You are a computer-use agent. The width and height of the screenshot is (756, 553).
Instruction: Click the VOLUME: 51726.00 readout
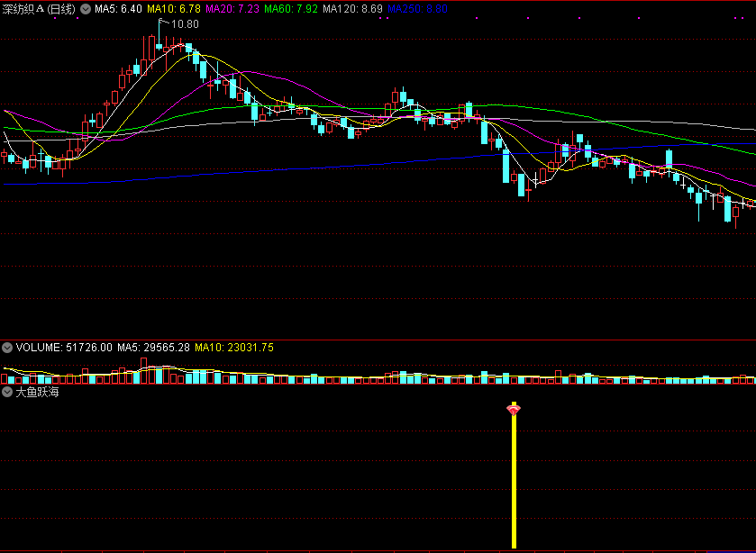[x=64, y=348]
